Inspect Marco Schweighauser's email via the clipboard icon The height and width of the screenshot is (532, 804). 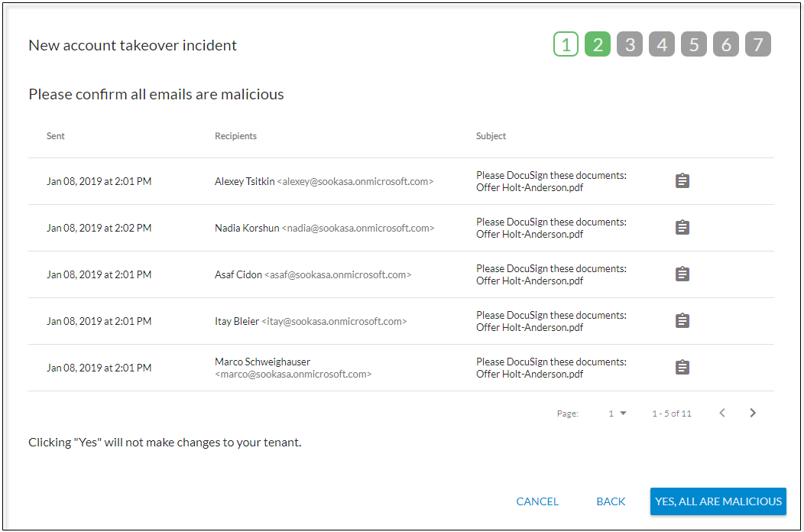pyautogui.click(x=682, y=367)
